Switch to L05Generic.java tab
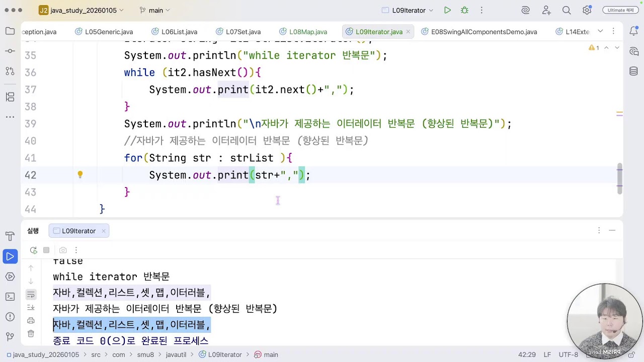 104,32
